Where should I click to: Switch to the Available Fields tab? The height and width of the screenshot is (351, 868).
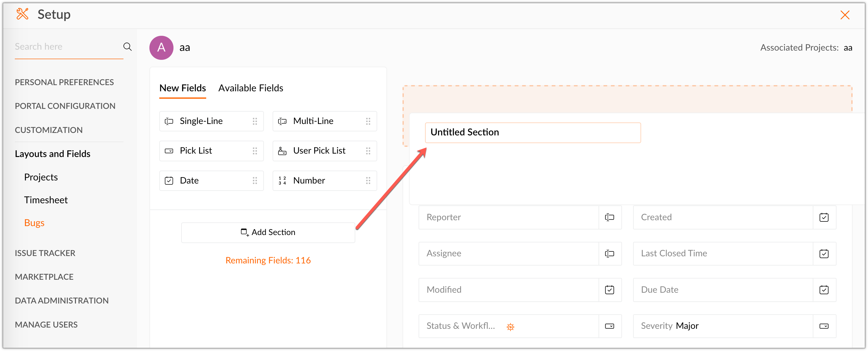(251, 88)
